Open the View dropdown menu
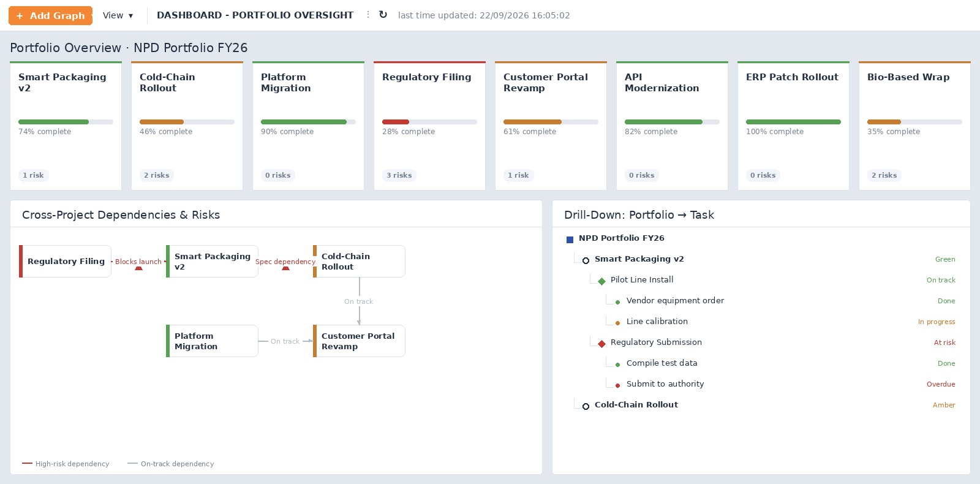980x484 pixels. click(x=118, y=15)
